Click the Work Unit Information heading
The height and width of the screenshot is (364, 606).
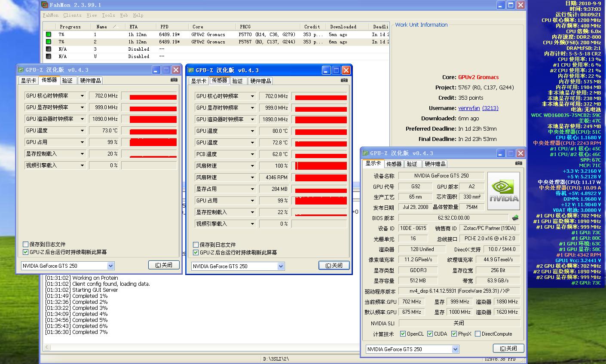click(421, 25)
